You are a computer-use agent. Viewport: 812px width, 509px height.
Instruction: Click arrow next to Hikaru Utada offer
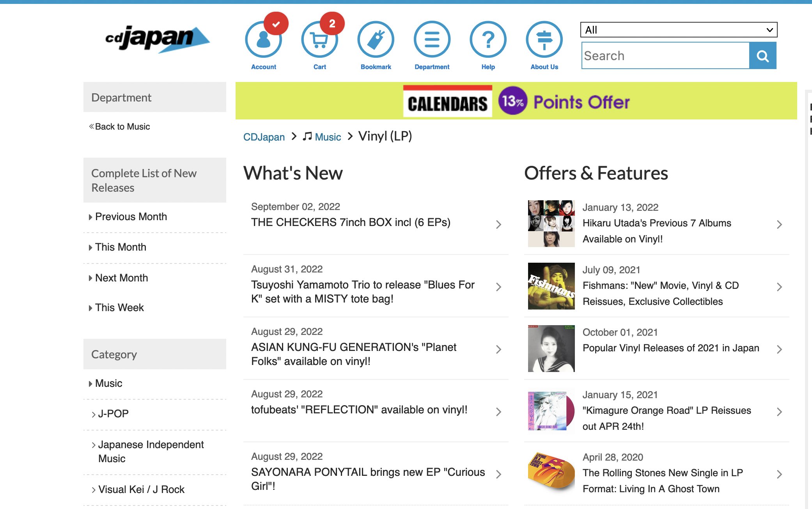tap(779, 224)
